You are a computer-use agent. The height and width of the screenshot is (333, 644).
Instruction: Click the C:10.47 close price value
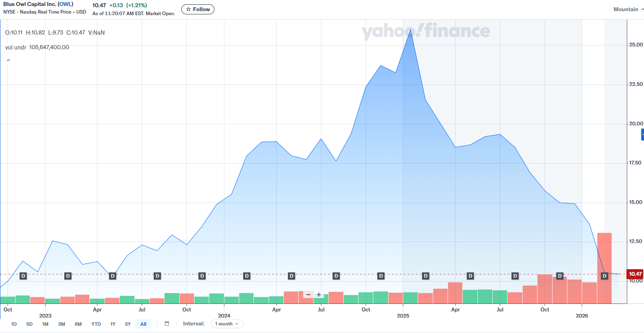[x=75, y=33]
